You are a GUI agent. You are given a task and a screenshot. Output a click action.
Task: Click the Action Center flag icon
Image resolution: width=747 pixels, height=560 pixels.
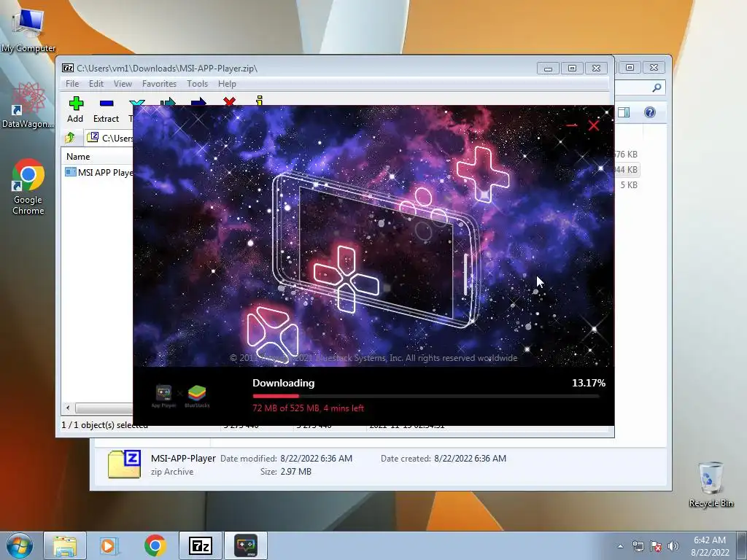point(656,546)
